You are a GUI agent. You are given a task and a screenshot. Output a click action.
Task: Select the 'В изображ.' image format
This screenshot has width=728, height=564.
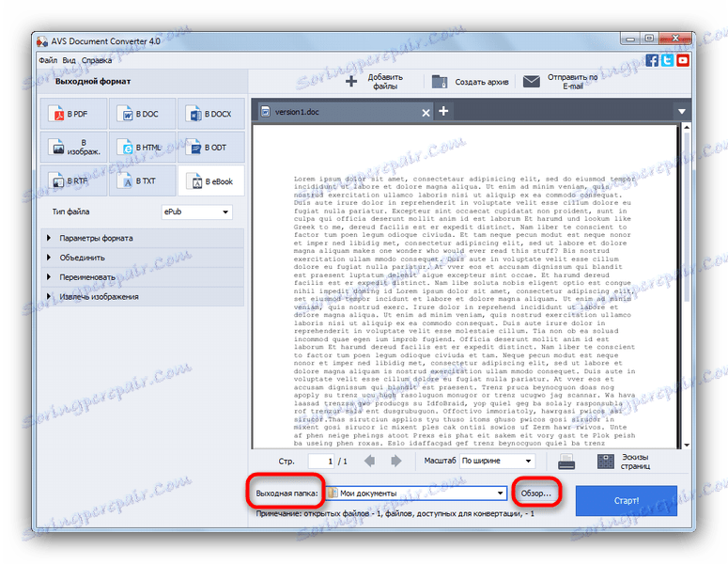point(73,148)
